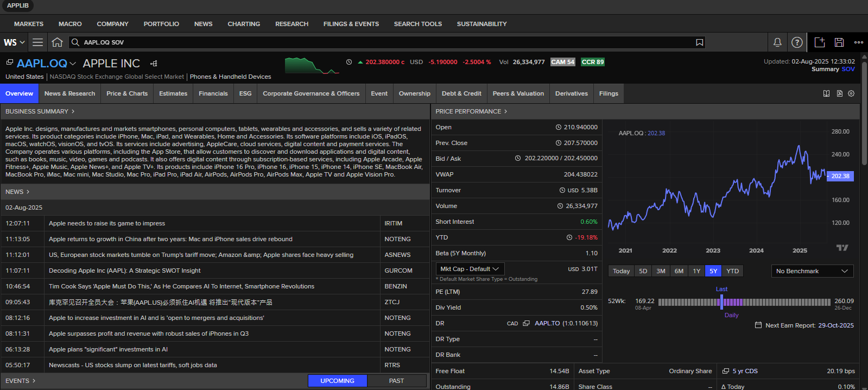Viewport: 868px width, 390px height.
Task: Select the 5Y chart range
Action: pyautogui.click(x=713, y=271)
